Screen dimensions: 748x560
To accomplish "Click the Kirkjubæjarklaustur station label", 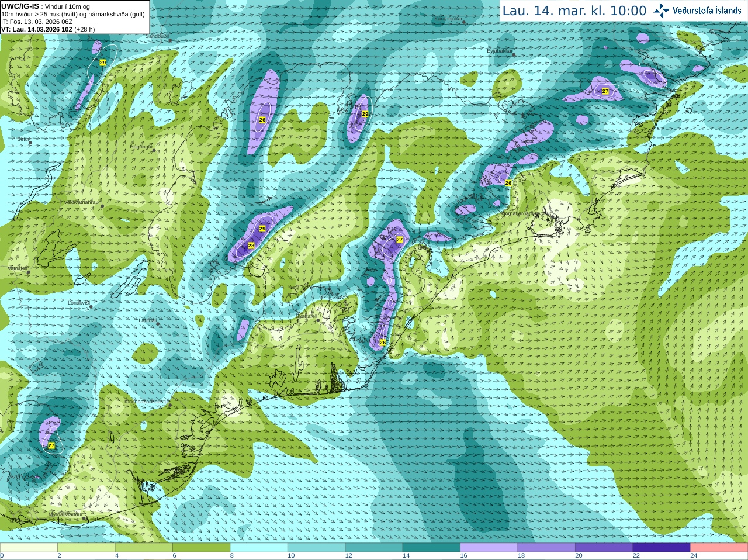I will click(x=147, y=402).
